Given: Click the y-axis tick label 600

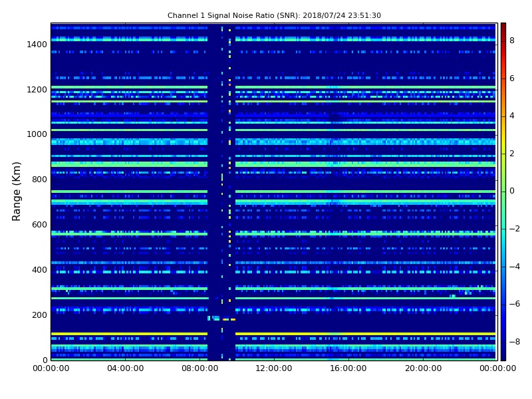Looking at the screenshot, I should click(39, 225).
